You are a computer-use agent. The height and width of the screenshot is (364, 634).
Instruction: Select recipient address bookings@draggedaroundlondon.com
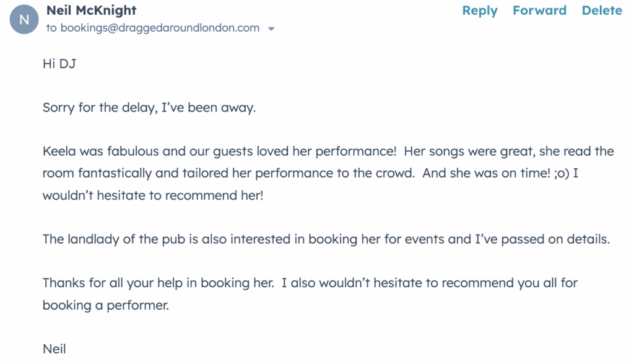(x=160, y=28)
